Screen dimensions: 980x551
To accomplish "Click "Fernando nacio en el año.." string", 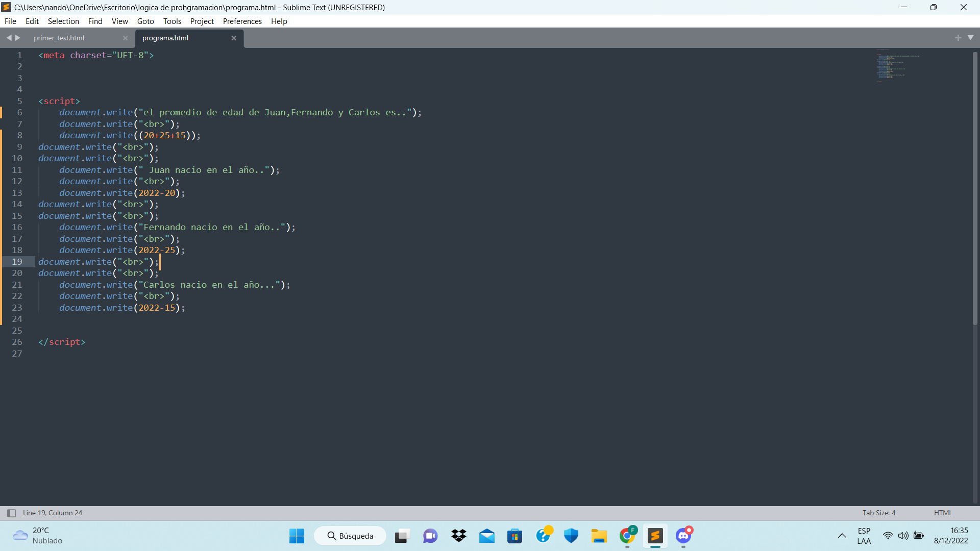I will [x=212, y=227].
